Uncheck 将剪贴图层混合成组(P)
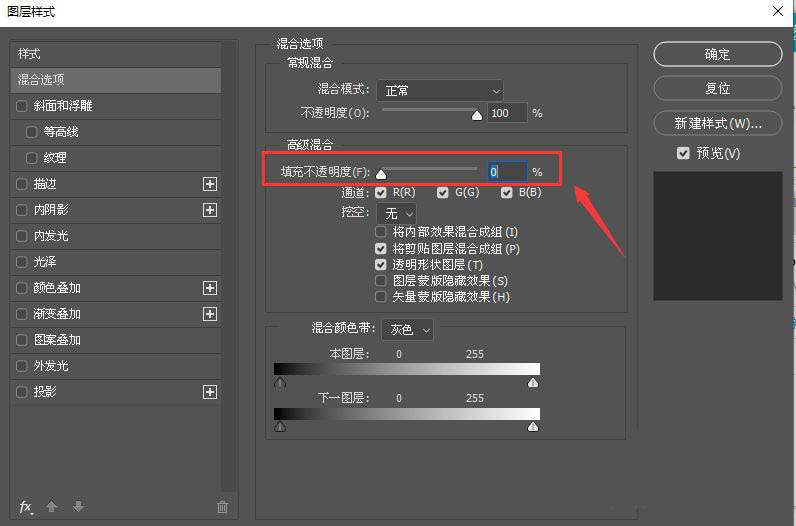Viewport: 796px width, 526px height. (x=381, y=248)
